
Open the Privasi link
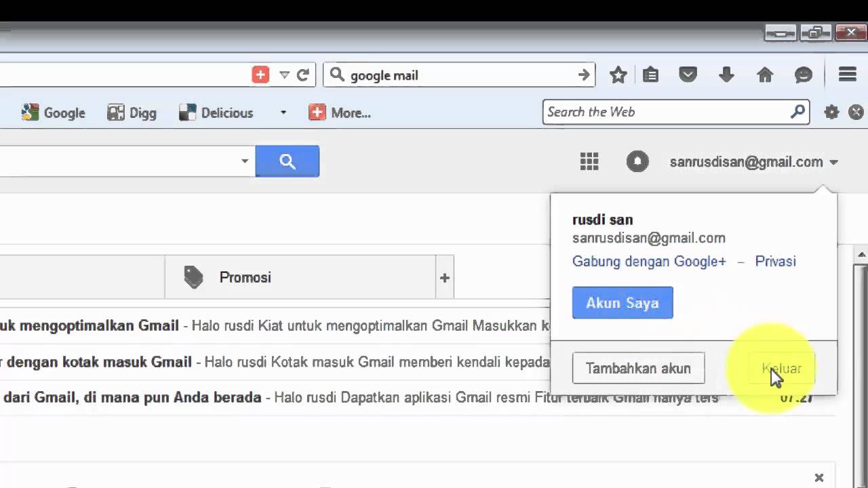776,262
